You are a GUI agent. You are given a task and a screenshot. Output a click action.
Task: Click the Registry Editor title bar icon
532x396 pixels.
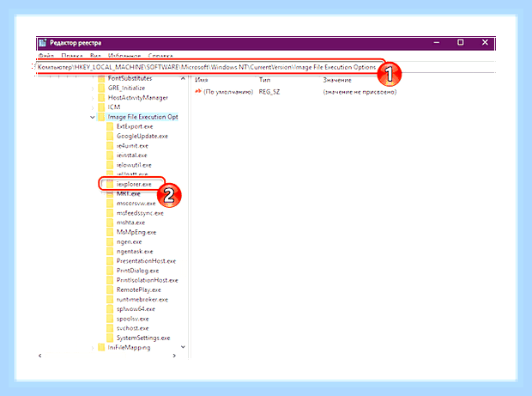click(42, 43)
